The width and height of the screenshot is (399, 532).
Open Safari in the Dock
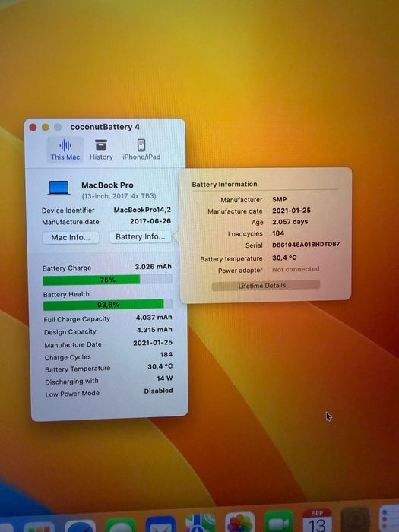(x=80, y=527)
